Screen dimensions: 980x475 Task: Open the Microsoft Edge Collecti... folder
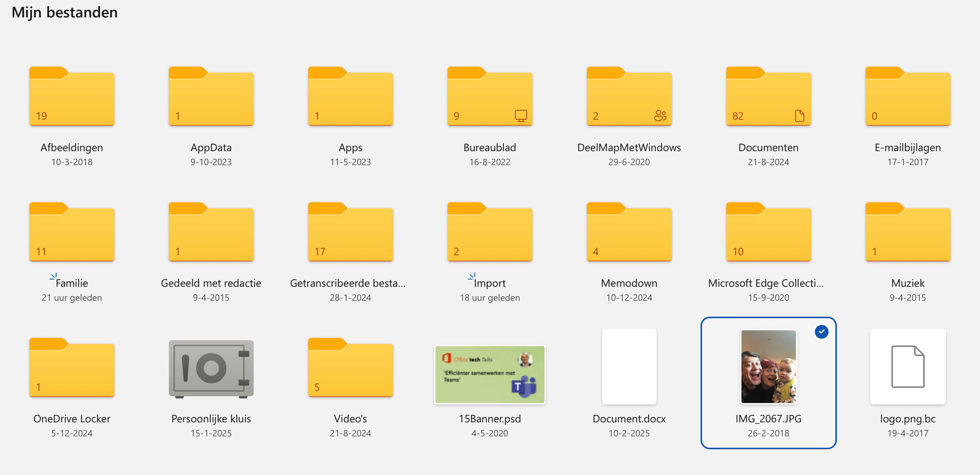pyautogui.click(x=768, y=233)
